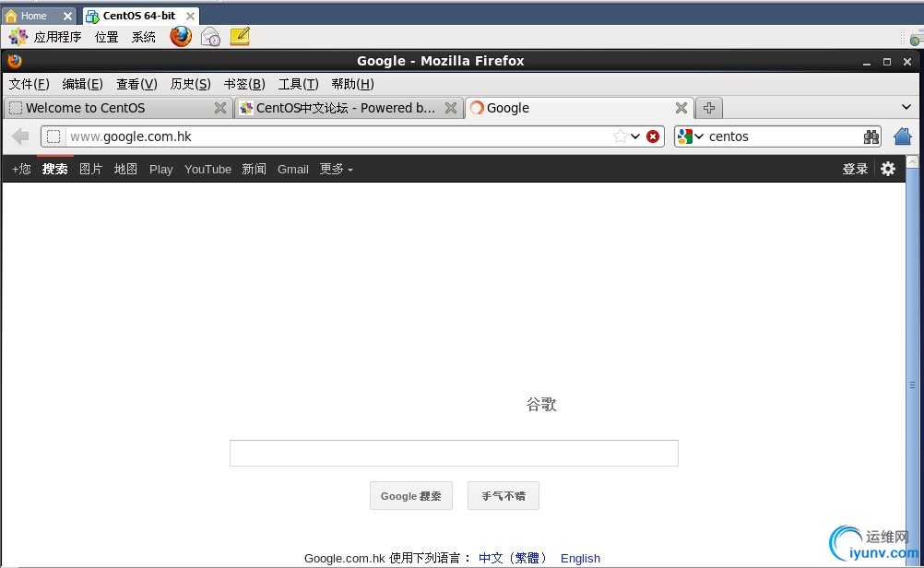Image resolution: width=924 pixels, height=568 pixels.
Task: Click the search engine Google icon
Action: pos(685,136)
